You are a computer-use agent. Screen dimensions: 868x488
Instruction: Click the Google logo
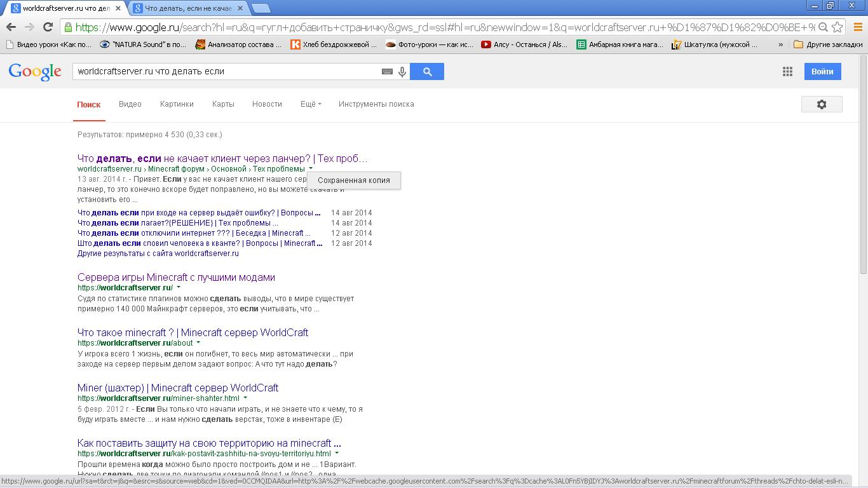35,72
